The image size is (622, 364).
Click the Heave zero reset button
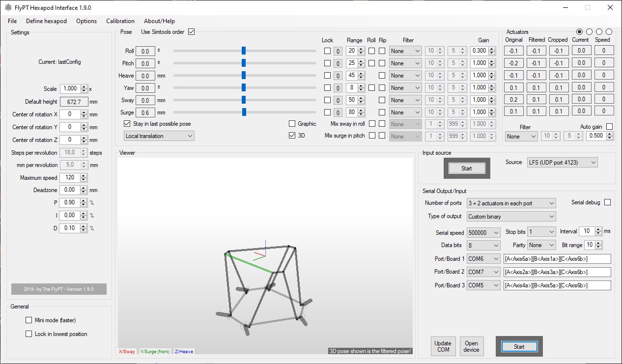[338, 76]
